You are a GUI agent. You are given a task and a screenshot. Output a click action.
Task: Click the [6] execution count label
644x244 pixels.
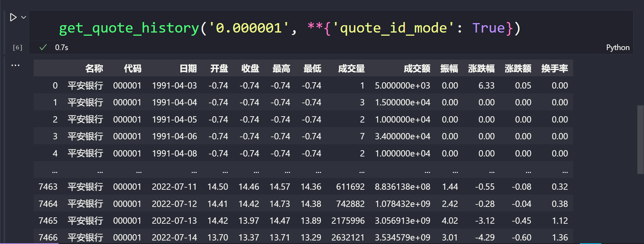(x=18, y=48)
